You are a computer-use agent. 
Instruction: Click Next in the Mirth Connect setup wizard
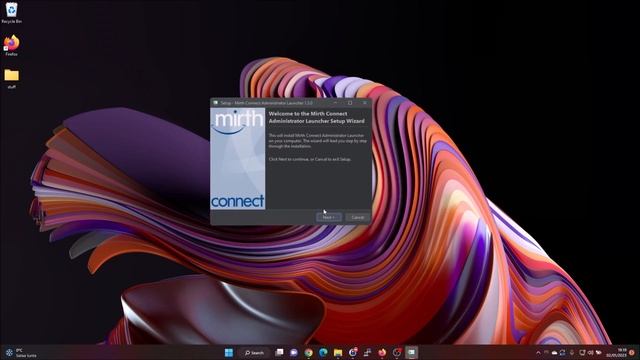click(x=329, y=217)
